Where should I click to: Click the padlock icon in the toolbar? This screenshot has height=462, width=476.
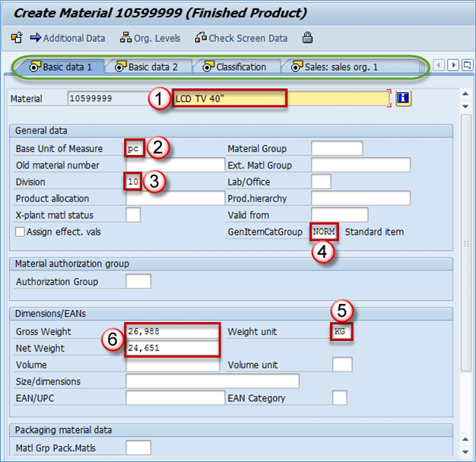coord(307,38)
